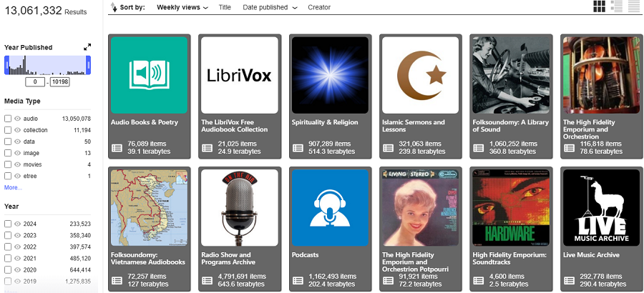
Task: Open the blue starburst Spirituality thumbnail
Action: (330, 75)
